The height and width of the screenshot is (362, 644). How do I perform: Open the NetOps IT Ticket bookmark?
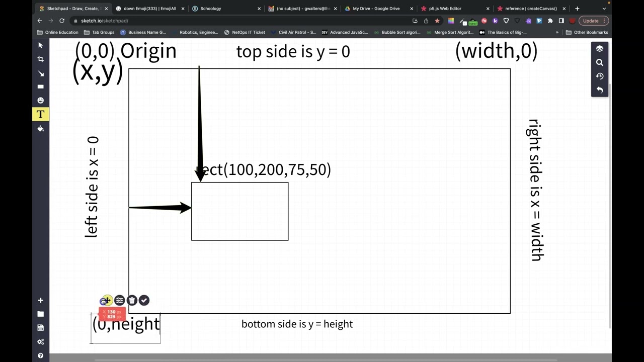pyautogui.click(x=245, y=32)
